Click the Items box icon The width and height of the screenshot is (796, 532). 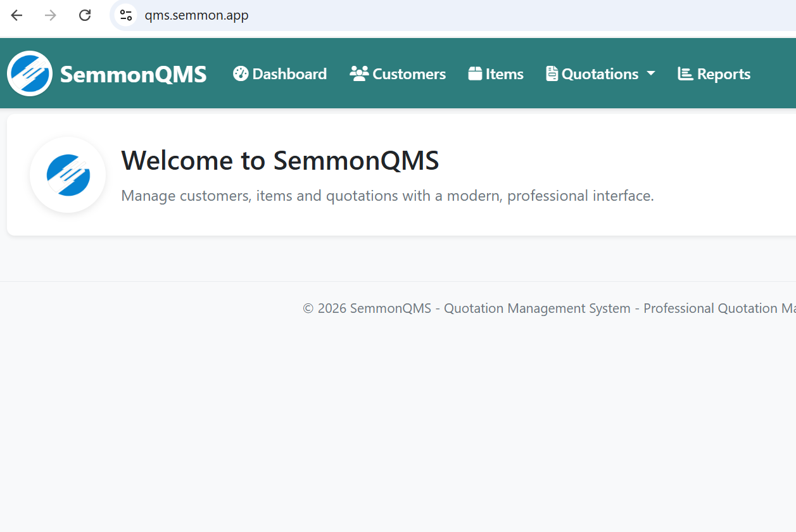475,73
